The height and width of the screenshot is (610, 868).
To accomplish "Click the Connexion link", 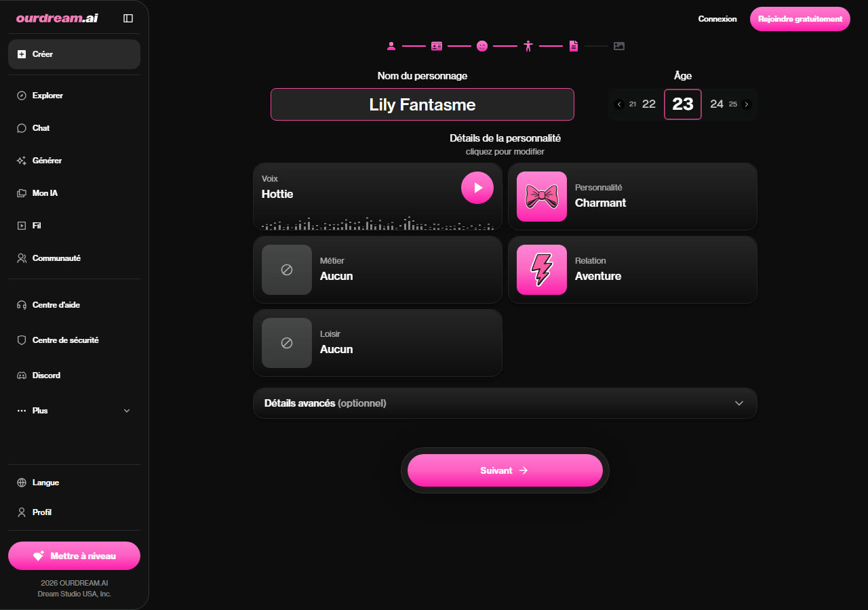I will tap(717, 19).
